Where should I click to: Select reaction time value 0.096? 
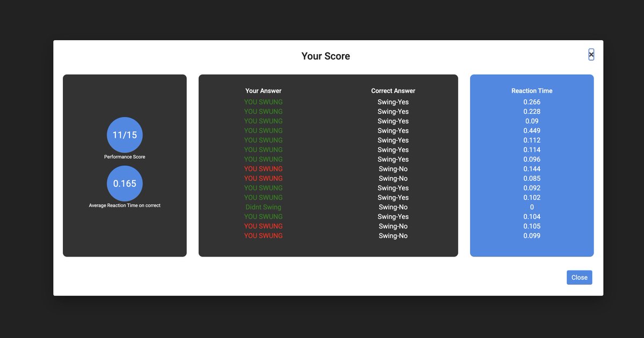point(532,159)
